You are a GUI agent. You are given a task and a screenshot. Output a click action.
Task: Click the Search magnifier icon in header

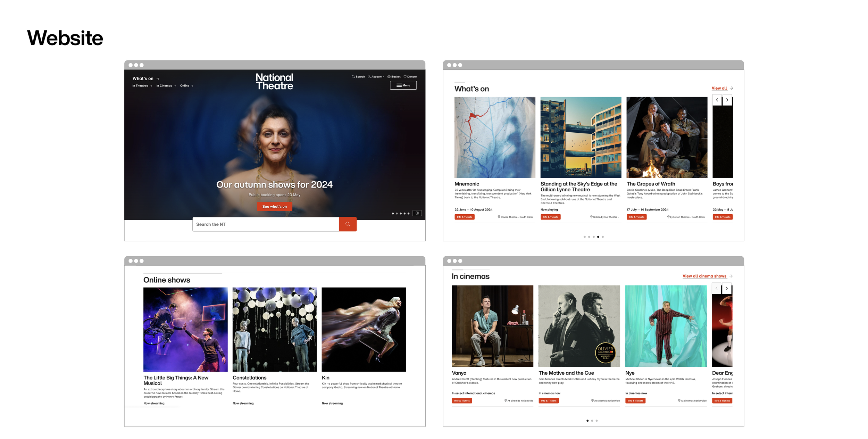pyautogui.click(x=353, y=76)
